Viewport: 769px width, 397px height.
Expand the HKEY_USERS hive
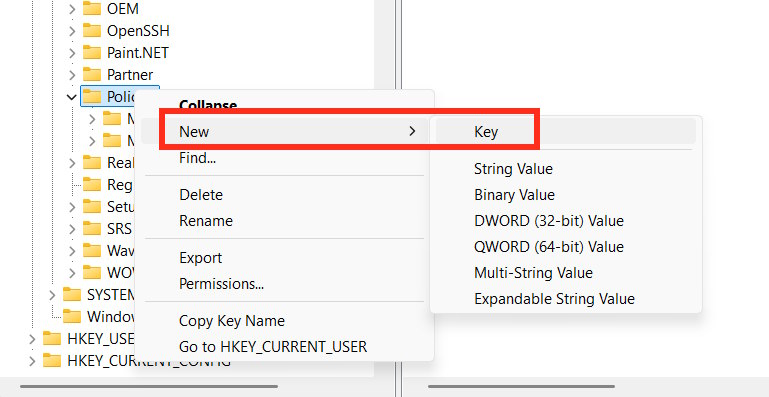click(x=32, y=339)
